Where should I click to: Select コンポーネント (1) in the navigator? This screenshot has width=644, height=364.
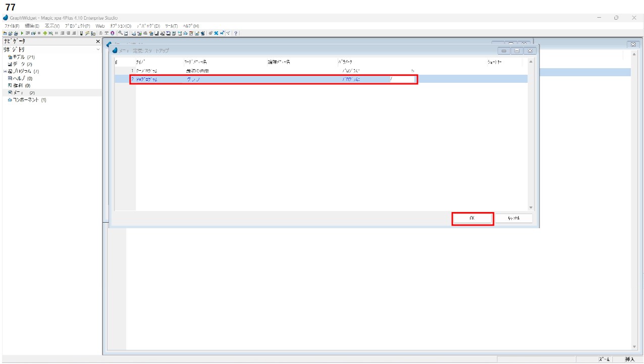(27, 100)
